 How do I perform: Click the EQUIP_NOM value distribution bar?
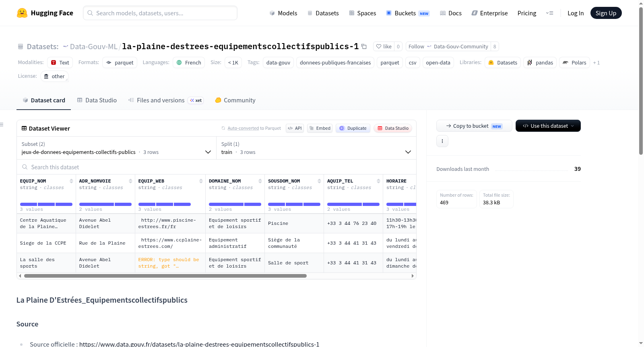pos(46,204)
